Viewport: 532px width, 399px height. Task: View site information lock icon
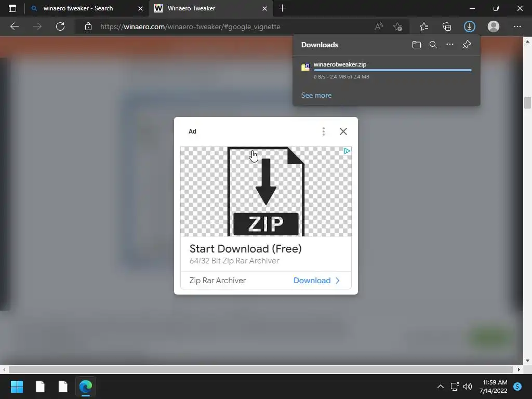pyautogui.click(x=88, y=26)
